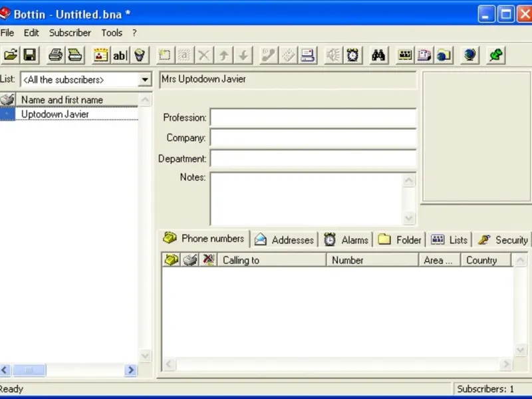The height and width of the screenshot is (399, 532).
Task: Click into the Company field
Action: [x=313, y=138]
